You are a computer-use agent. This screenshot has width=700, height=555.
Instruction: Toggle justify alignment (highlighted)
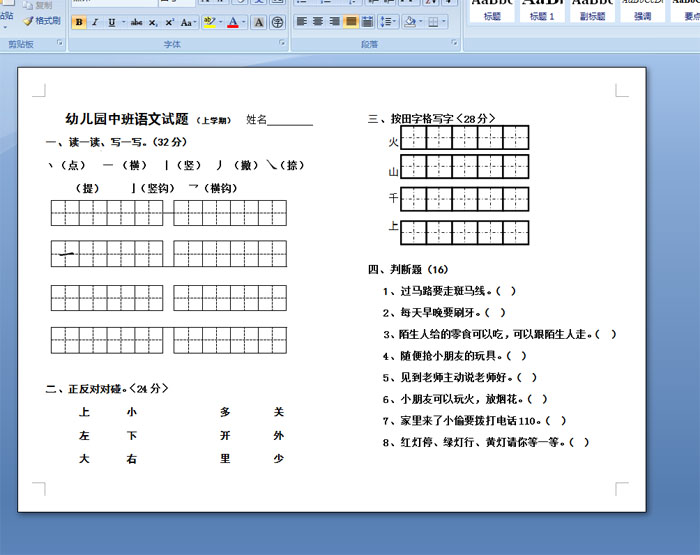click(x=351, y=21)
